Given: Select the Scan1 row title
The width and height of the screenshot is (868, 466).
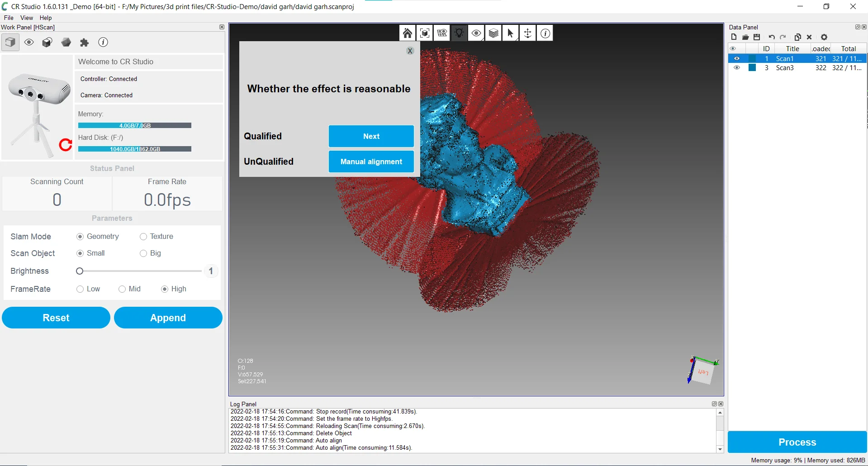Looking at the screenshot, I should tap(785, 59).
